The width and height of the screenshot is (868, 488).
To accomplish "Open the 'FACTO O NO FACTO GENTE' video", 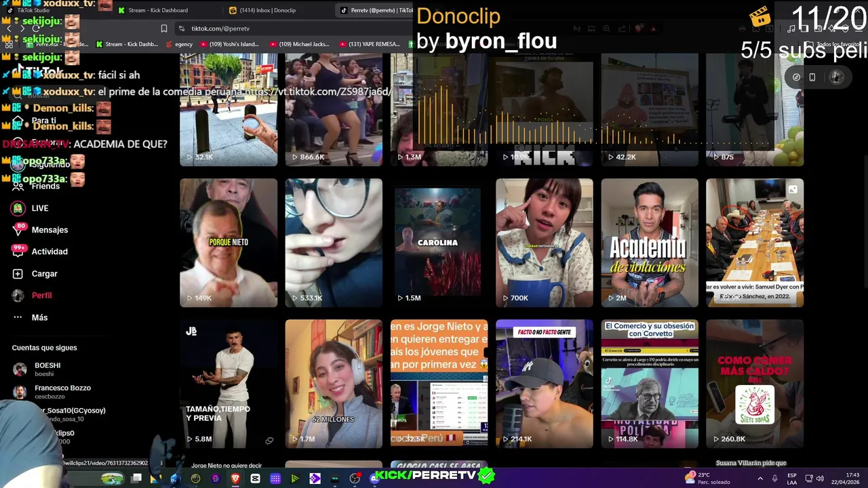I will (x=545, y=384).
